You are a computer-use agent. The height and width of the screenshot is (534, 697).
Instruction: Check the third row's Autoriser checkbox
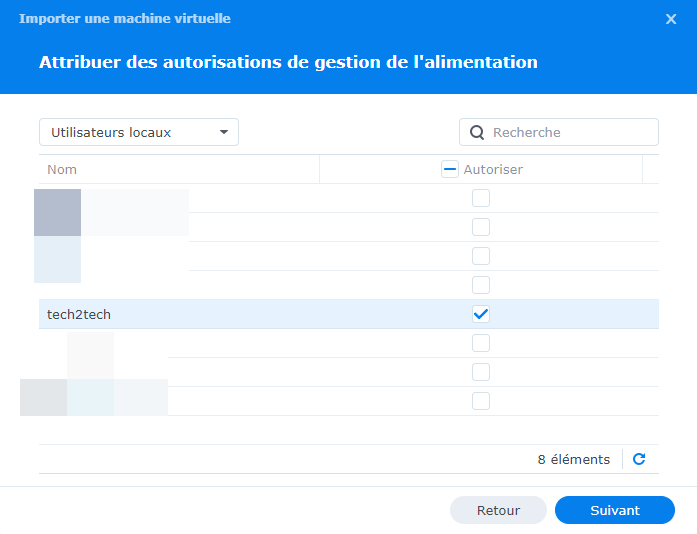[x=481, y=256]
